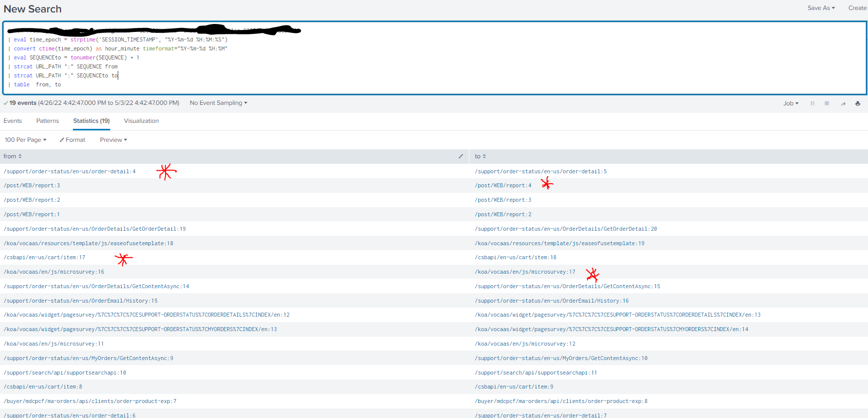Click the pencil icon in from column header
Viewport: 868px width, 418px height.
tap(461, 156)
